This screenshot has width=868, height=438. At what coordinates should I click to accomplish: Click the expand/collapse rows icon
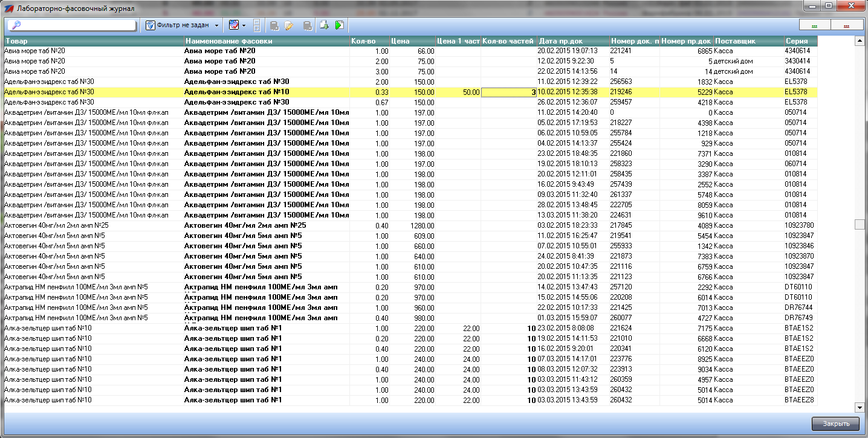click(x=256, y=25)
